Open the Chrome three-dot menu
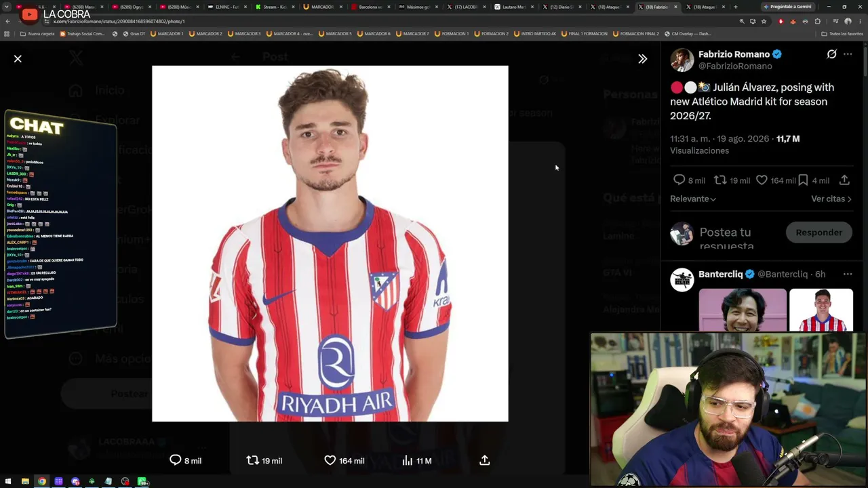The width and height of the screenshot is (868, 488). pyautogui.click(x=860, y=21)
